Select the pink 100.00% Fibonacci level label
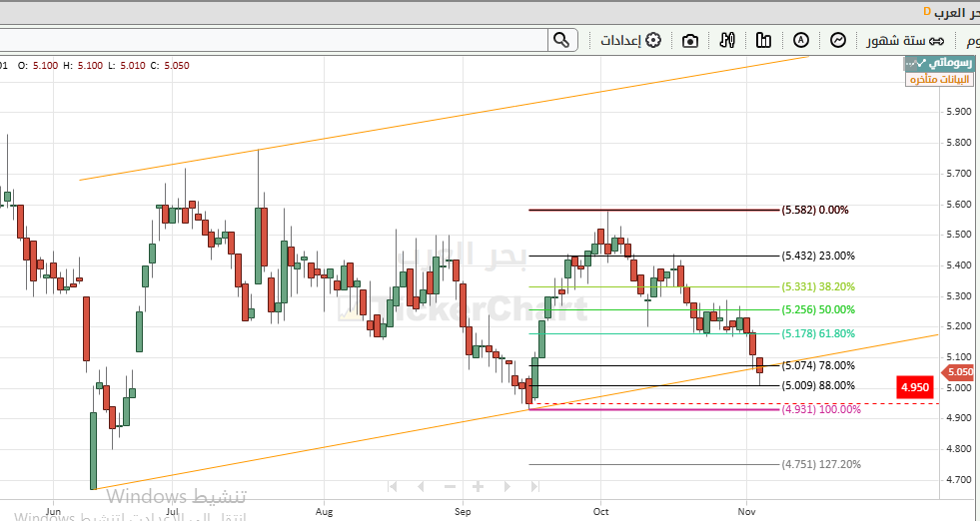Screen dimensions: 980x521 [821, 409]
